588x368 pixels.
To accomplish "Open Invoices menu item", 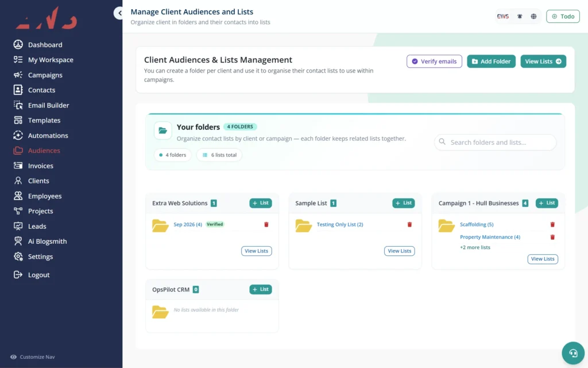I will (41, 166).
